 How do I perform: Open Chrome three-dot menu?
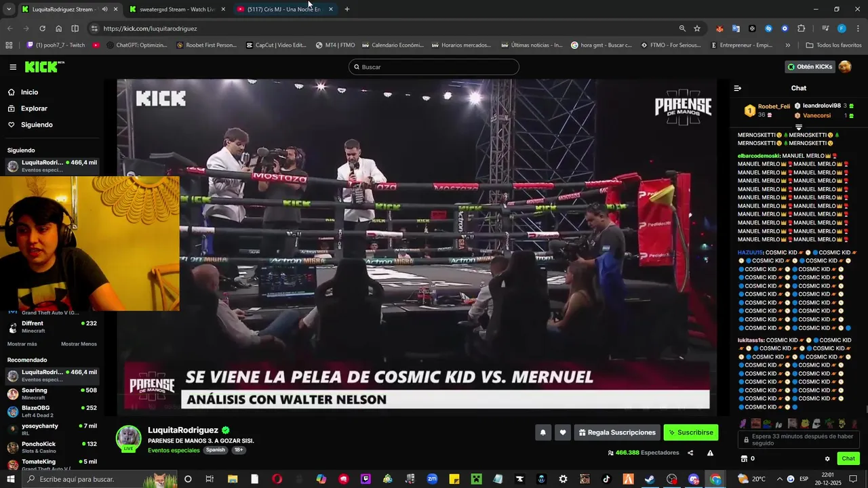click(856, 28)
